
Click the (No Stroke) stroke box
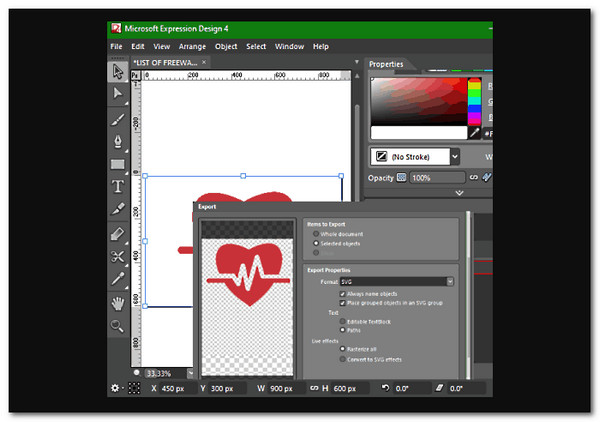(x=410, y=156)
